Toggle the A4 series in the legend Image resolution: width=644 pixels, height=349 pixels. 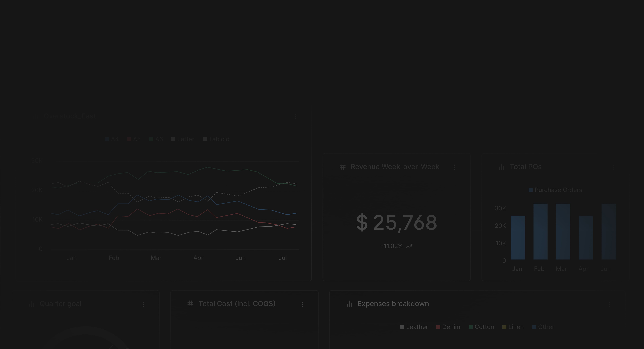click(x=112, y=139)
